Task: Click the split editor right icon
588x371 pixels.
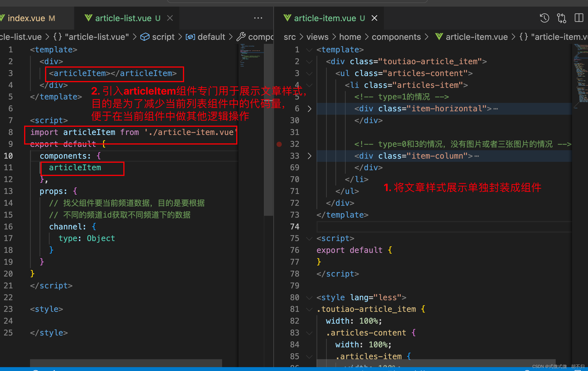Action: [x=578, y=18]
